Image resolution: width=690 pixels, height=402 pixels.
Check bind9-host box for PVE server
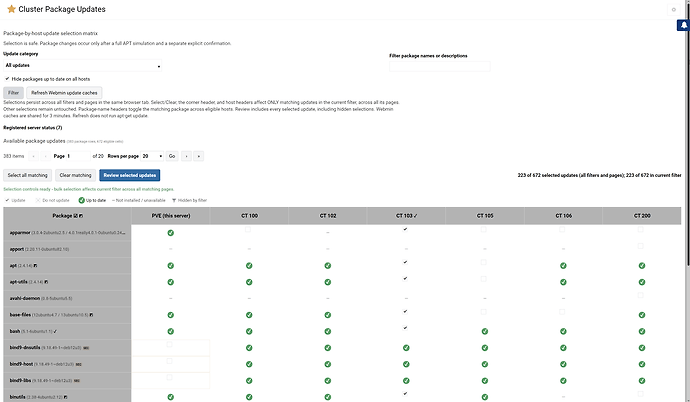[169, 361]
